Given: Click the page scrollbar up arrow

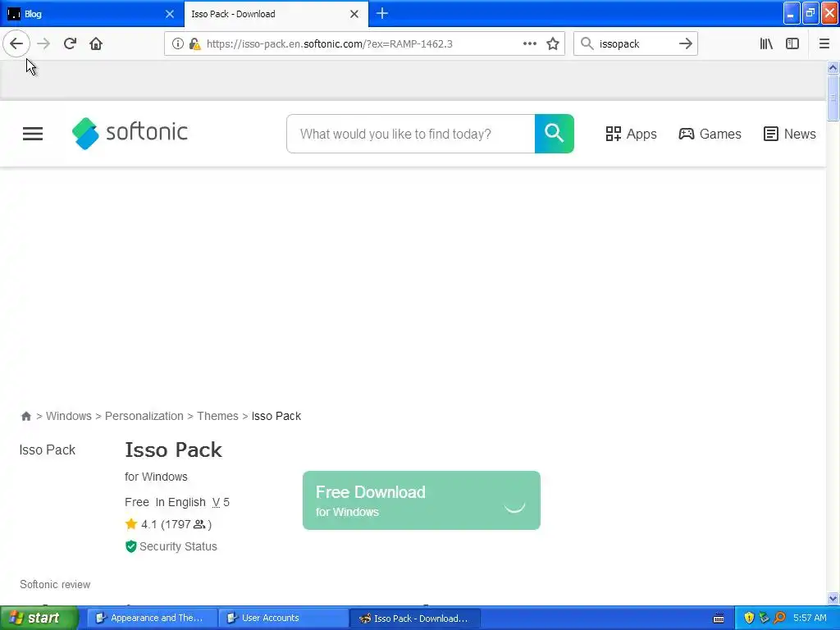Looking at the screenshot, I should coord(833,67).
